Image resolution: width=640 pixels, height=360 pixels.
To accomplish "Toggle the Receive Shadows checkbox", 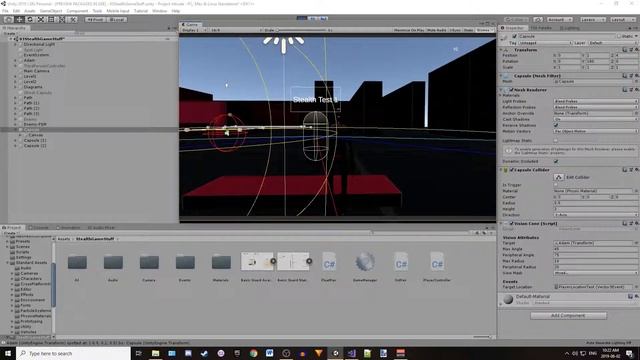I will tap(556, 125).
